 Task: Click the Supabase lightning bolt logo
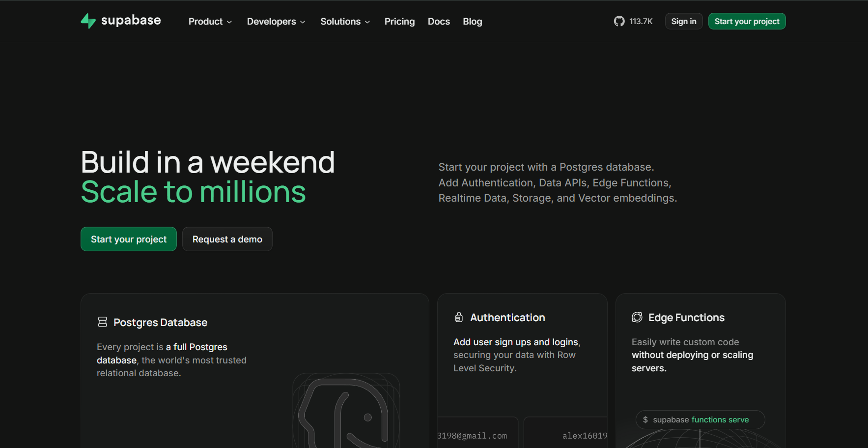88,21
